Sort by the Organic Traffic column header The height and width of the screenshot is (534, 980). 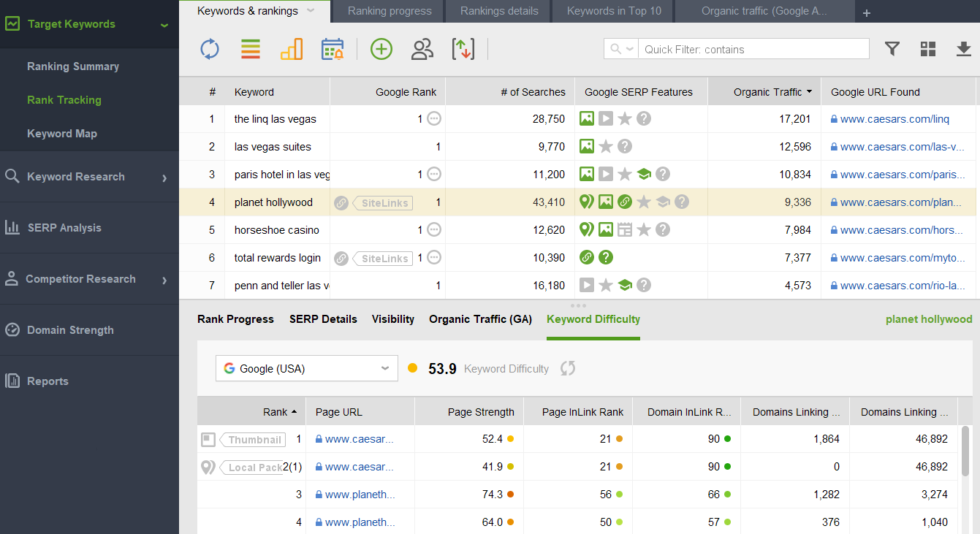[764, 92]
